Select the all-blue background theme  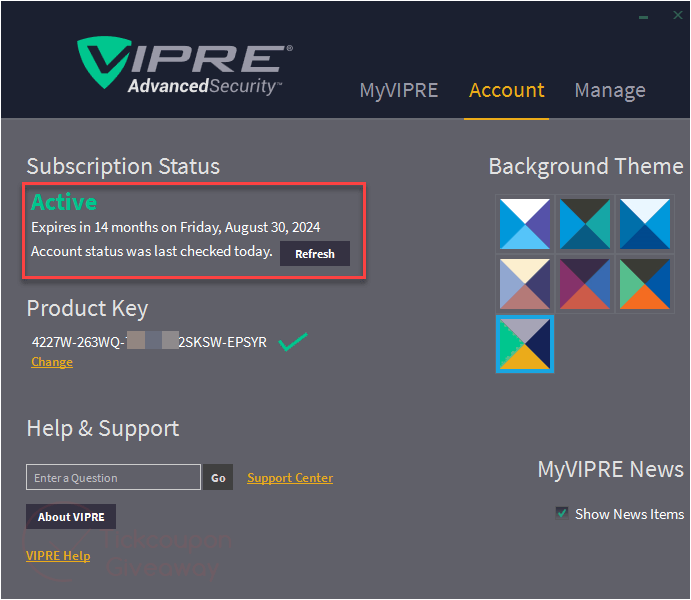[645, 224]
